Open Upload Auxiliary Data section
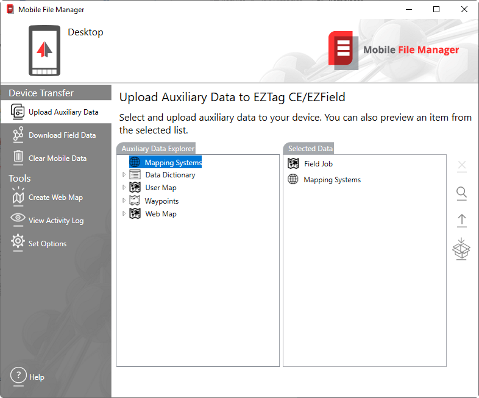The height and width of the screenshot is (398, 479). (56, 112)
